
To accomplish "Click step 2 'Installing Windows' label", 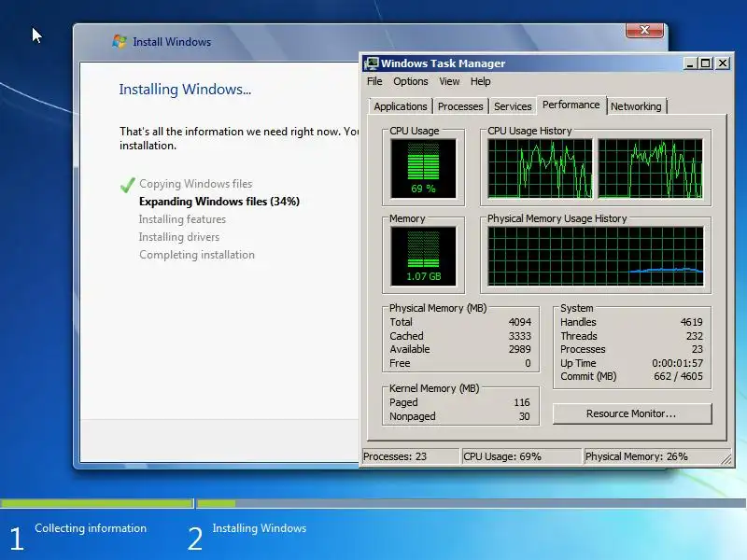I will coord(260,528).
